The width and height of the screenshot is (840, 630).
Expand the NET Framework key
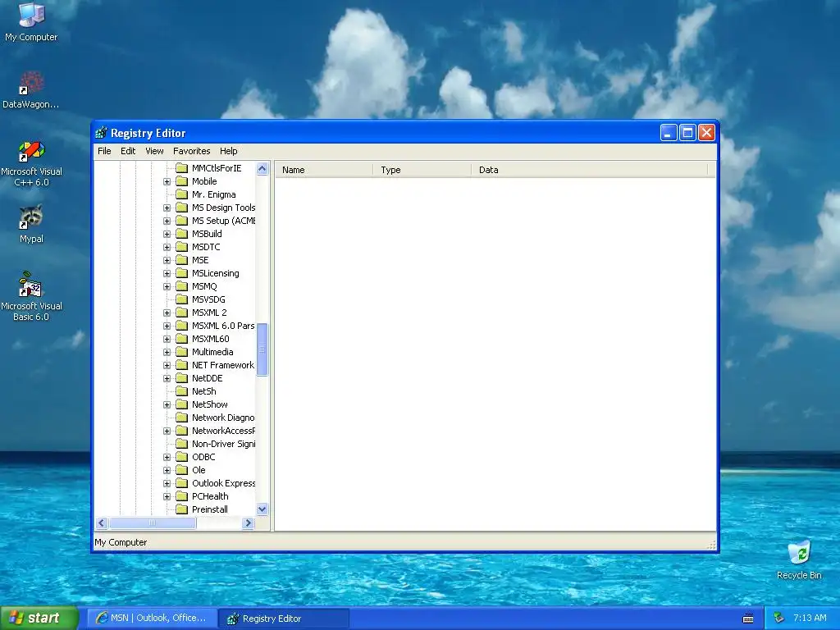167,365
